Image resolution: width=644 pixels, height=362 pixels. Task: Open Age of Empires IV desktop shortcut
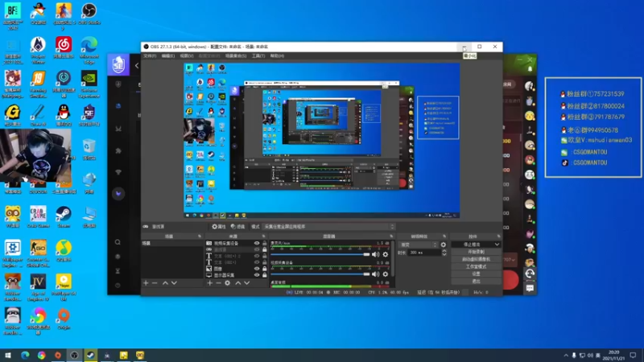coord(38,287)
